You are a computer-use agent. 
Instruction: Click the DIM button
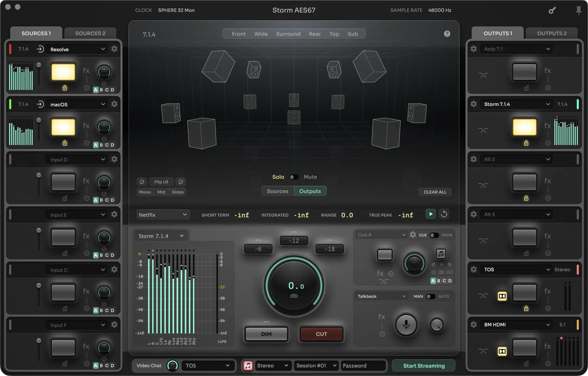tap(266, 334)
